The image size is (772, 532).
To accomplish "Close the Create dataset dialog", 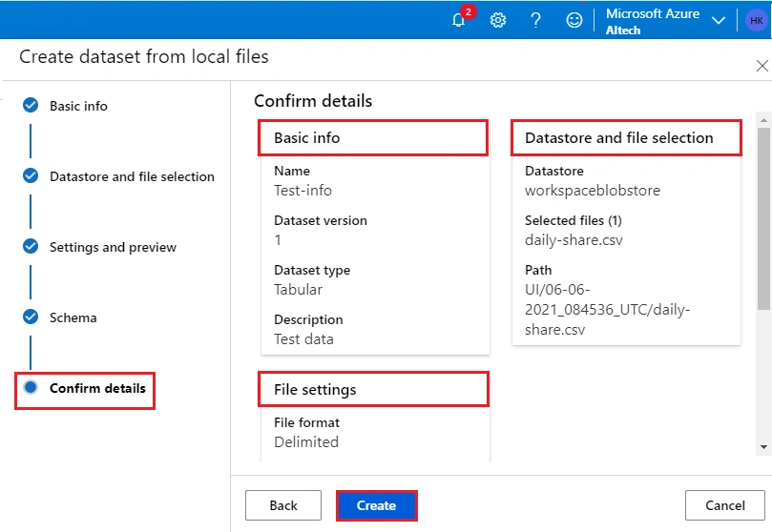I will click(x=762, y=66).
